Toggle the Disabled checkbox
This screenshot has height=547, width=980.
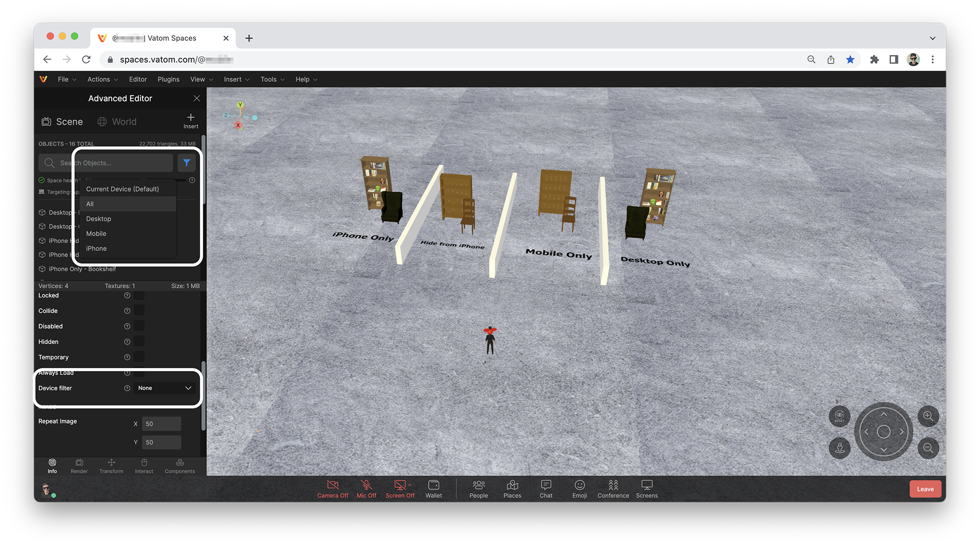tap(139, 326)
